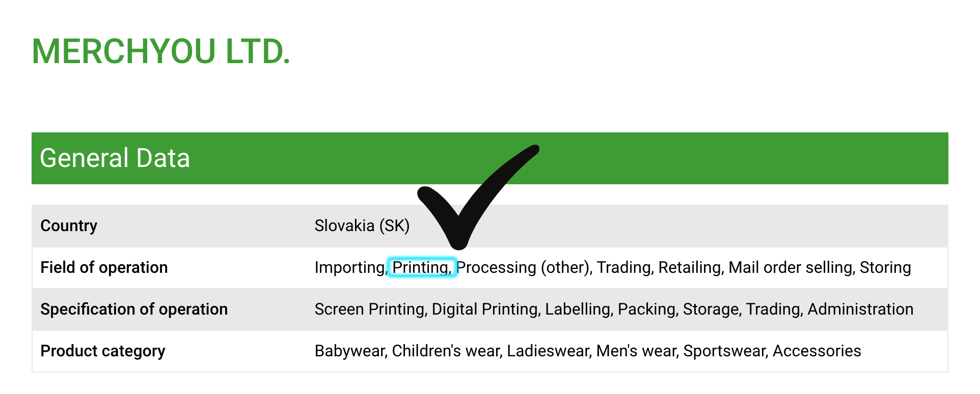This screenshot has width=980, height=394.
Task: Click the highlighted word Printing
Action: coord(421,267)
